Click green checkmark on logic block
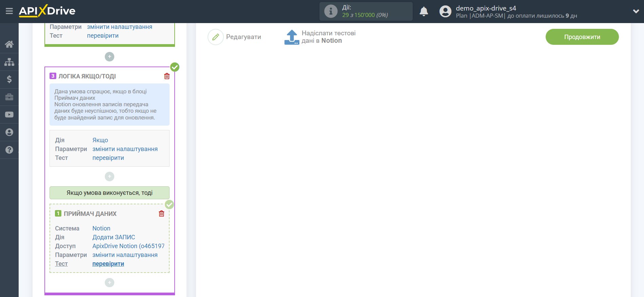This screenshot has height=297, width=644. pyautogui.click(x=175, y=67)
